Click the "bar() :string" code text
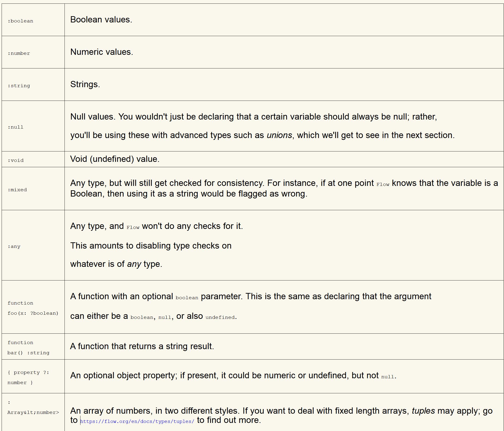Screen dimensions: 504x431 pos(28,353)
